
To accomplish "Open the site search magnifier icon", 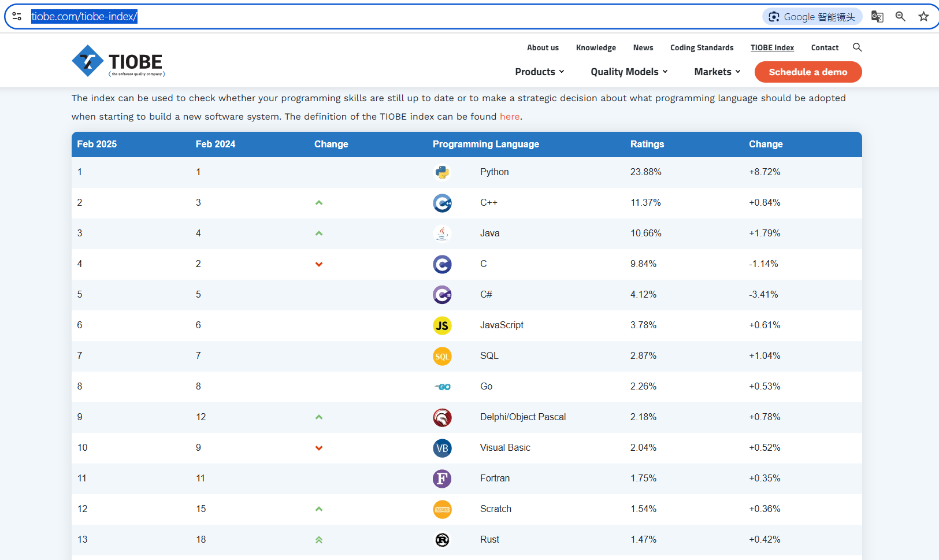I will (858, 47).
